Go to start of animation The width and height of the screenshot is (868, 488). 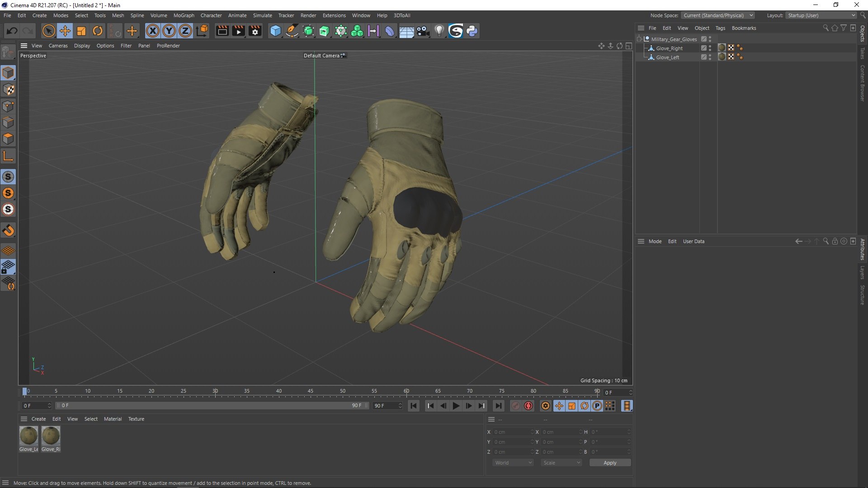click(x=413, y=406)
